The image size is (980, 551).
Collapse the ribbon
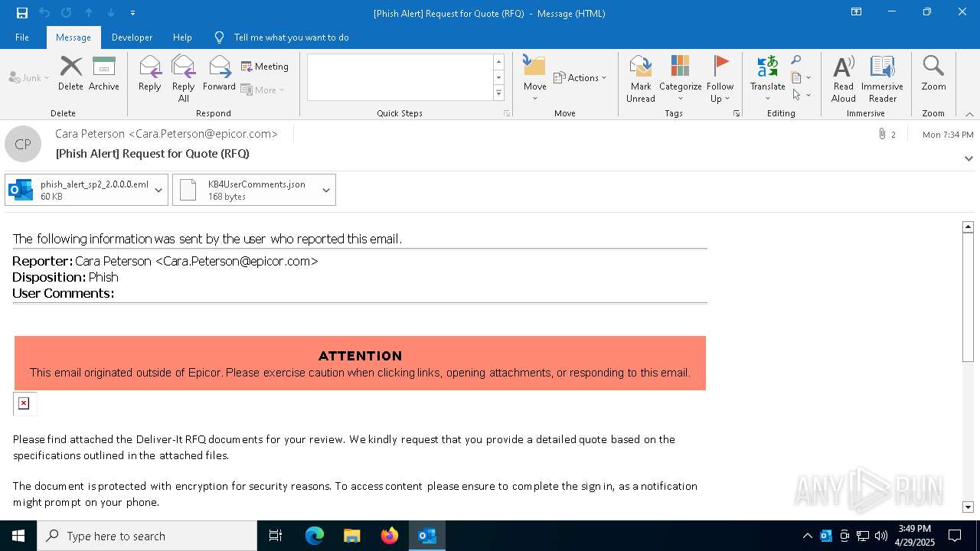969,113
